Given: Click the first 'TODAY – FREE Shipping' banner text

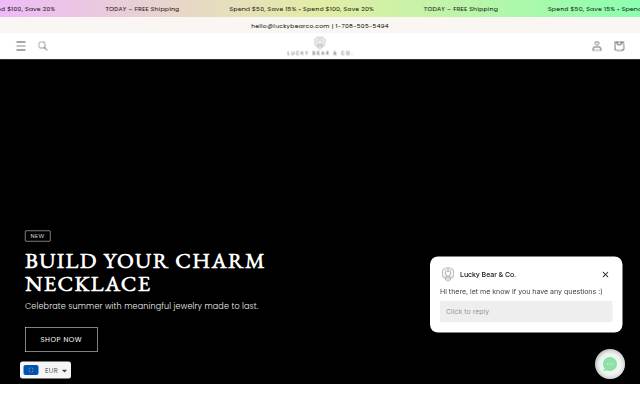Looking at the screenshot, I should (x=142, y=9).
